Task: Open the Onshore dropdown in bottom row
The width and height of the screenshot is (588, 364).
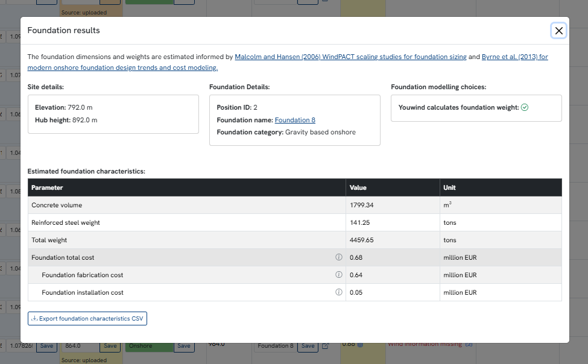Action: tap(149, 346)
